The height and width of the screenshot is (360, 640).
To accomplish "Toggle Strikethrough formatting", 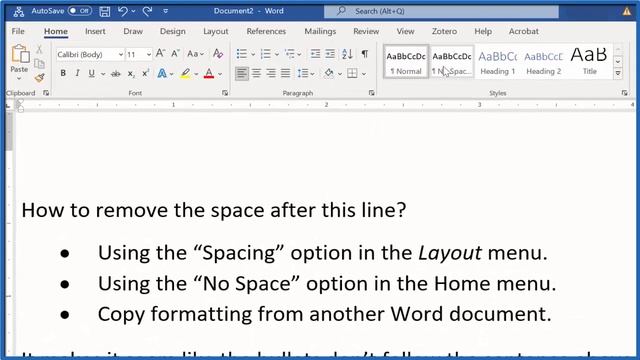I will point(116,73).
